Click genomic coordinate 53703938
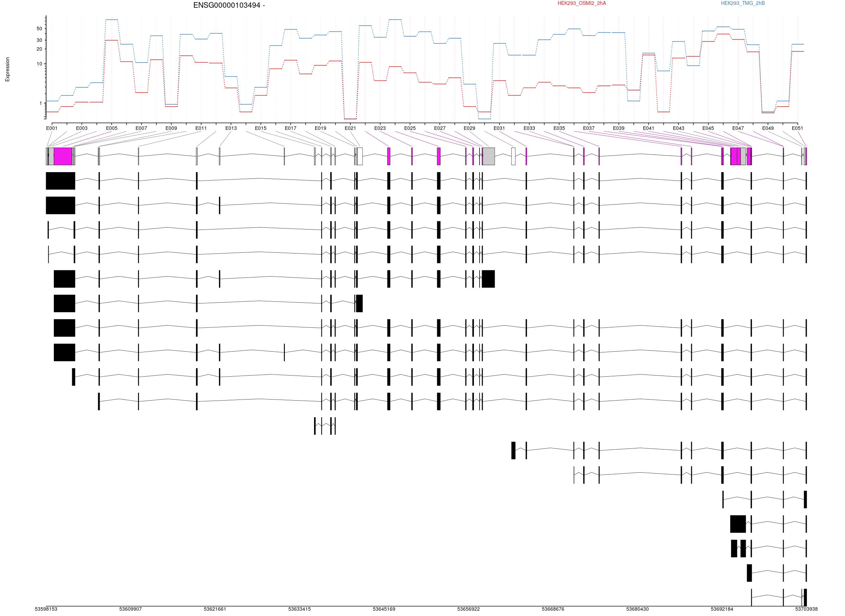The image size is (845, 616). [807, 609]
